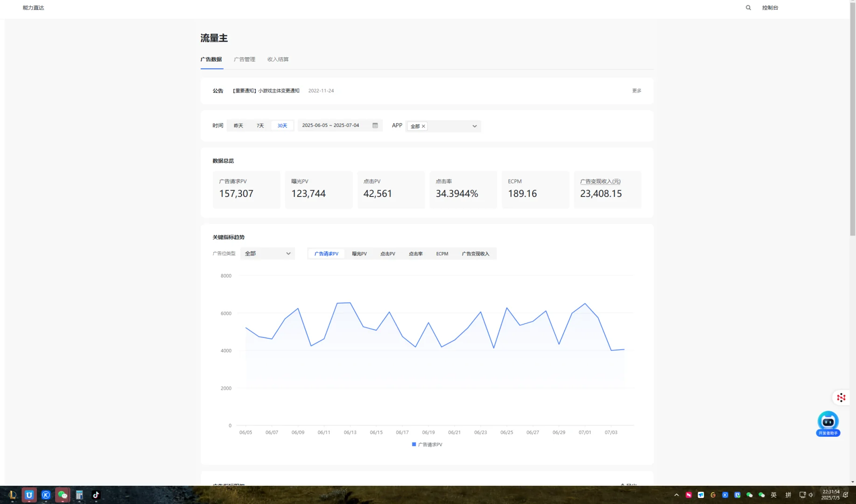Viewport: 856px width, 504px height.
Task: Expand the 2025-06-05 ~ 2025-07-04 date selector
Action: 330,125
